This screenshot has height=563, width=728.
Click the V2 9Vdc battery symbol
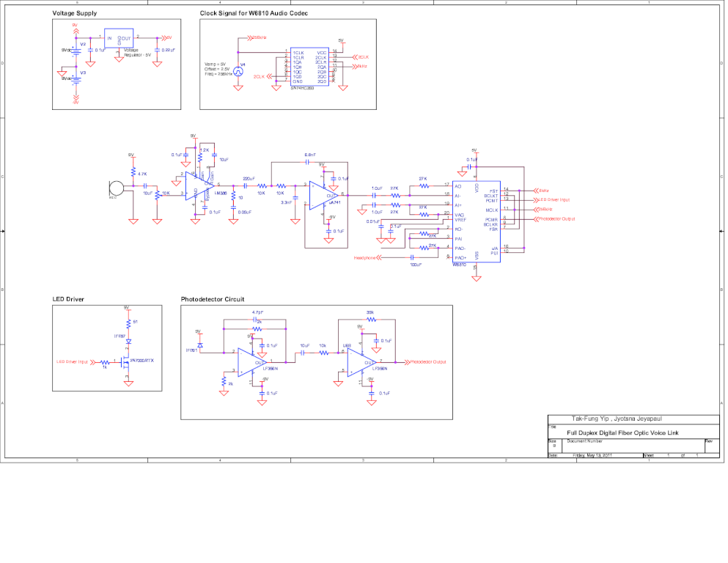click(x=76, y=51)
